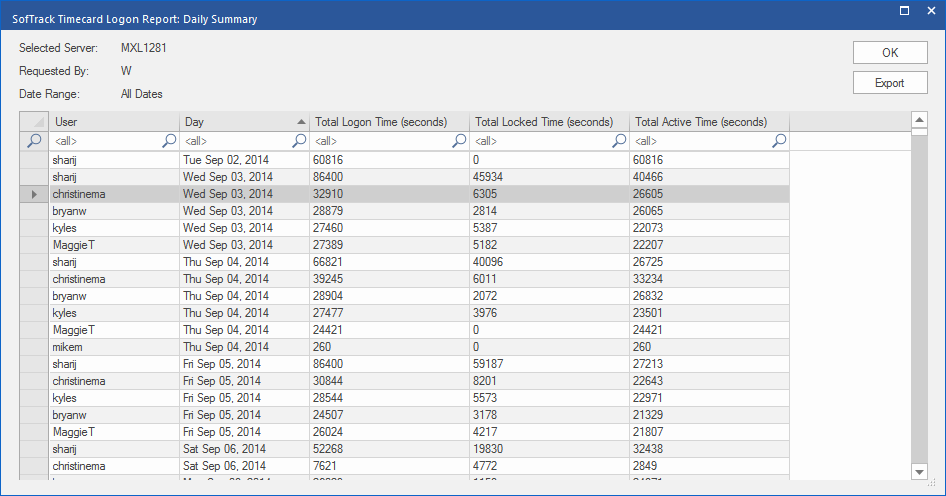This screenshot has width=946, height=496.
Task: Click the filter row search icon at left
Action: coord(35,142)
